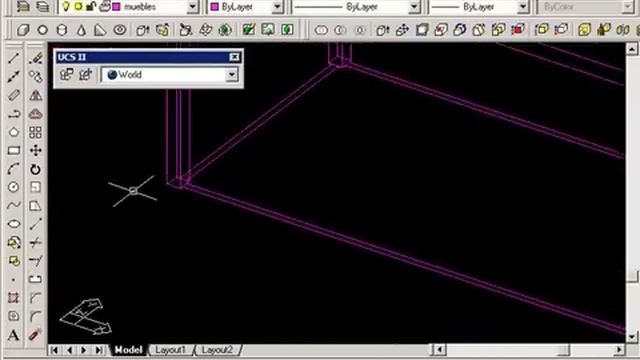Create a solid Sphere
640x360 pixels.
click(x=42, y=30)
